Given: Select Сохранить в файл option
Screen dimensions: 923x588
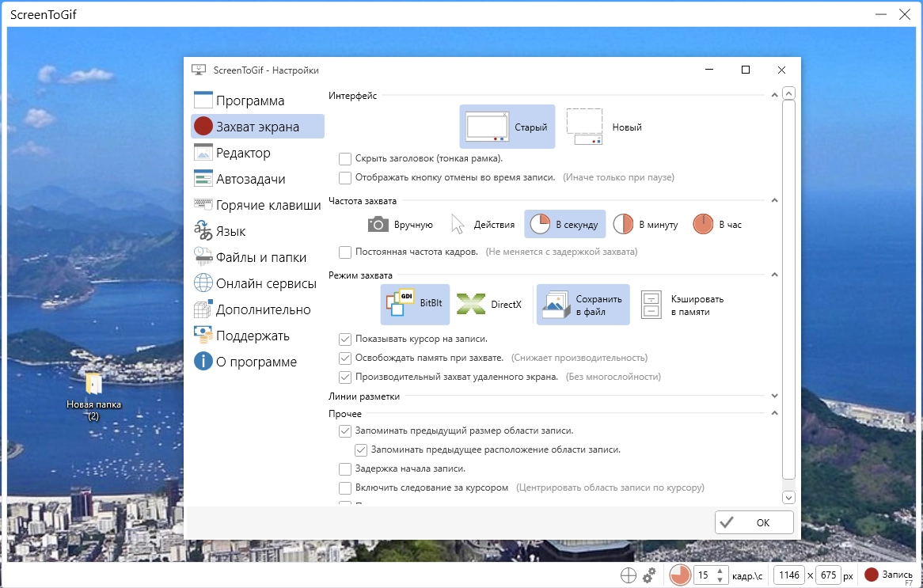Looking at the screenshot, I should coord(583,305).
